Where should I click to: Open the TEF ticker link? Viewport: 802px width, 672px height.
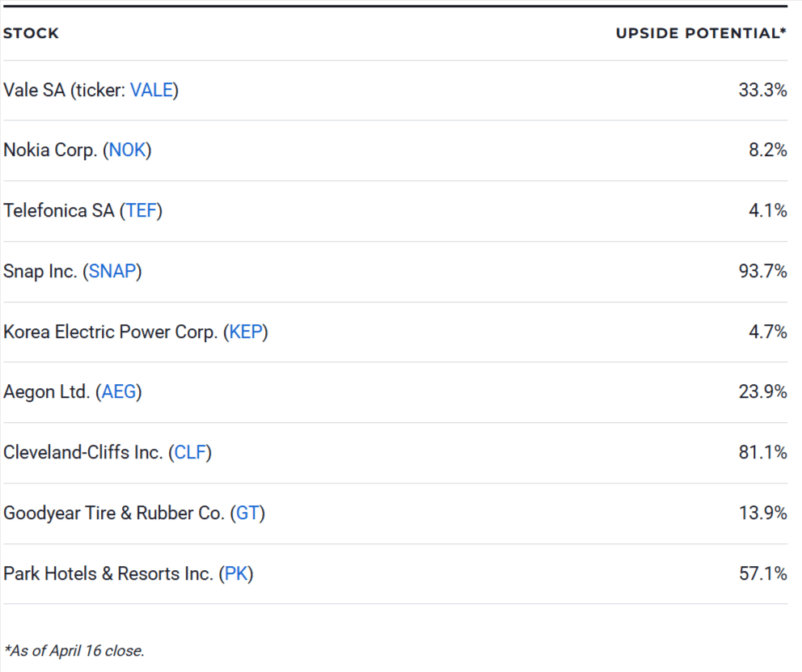(141, 211)
